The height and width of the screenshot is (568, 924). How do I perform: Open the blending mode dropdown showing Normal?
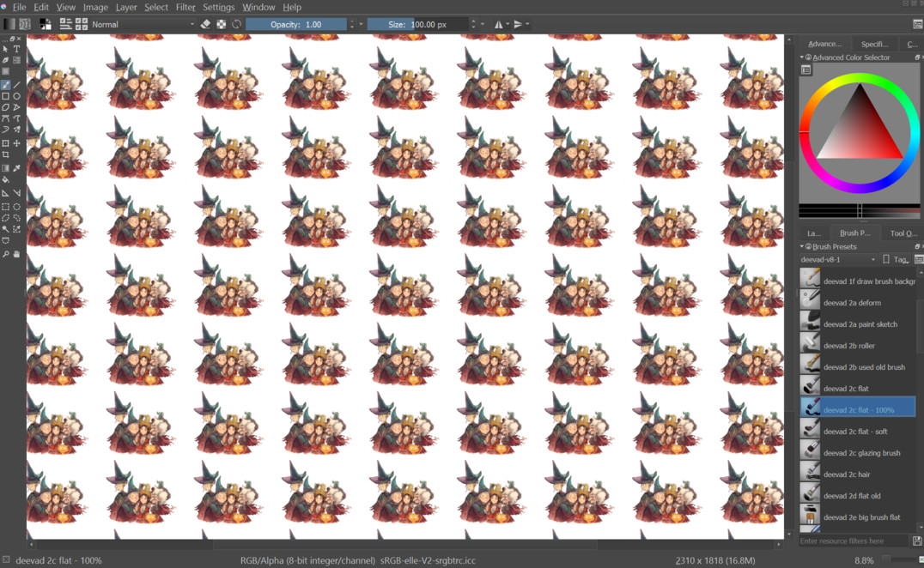click(142, 24)
